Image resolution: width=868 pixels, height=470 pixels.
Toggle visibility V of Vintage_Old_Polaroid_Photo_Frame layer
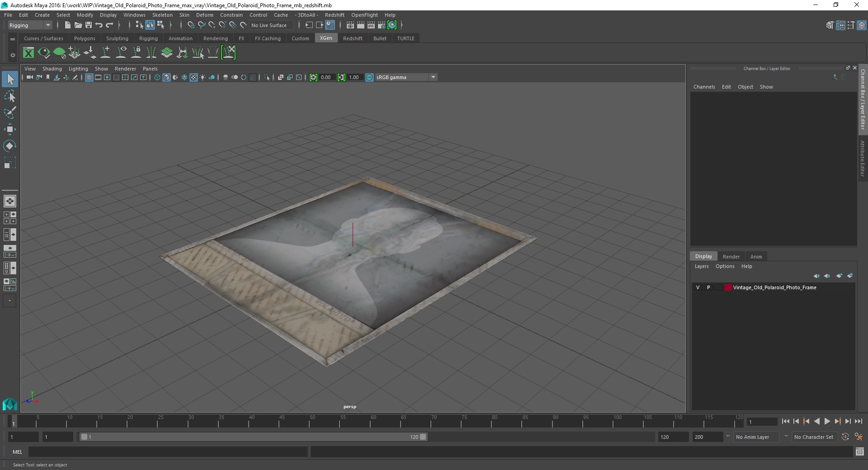pyautogui.click(x=698, y=287)
